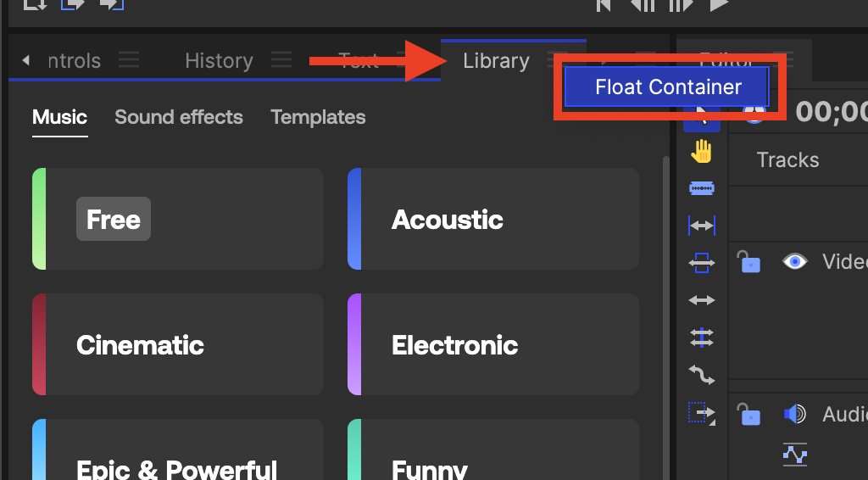Toggle the Video track lock
The width and height of the screenshot is (868, 480).
tap(748, 261)
